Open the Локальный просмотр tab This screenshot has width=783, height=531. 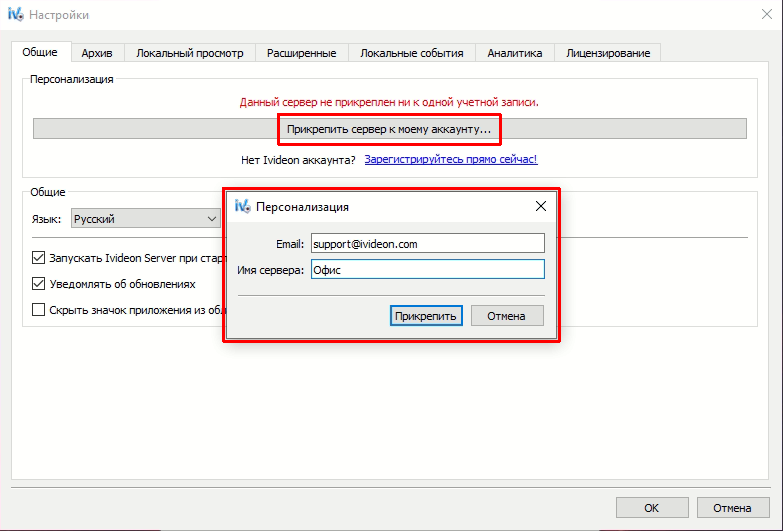pos(190,53)
